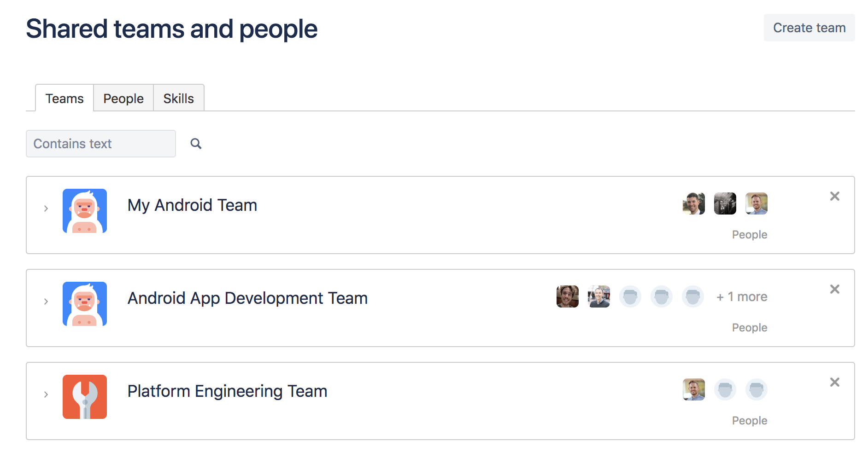Viewport: 868px width, 453px height.
Task: Select the Teams tab
Action: point(65,99)
